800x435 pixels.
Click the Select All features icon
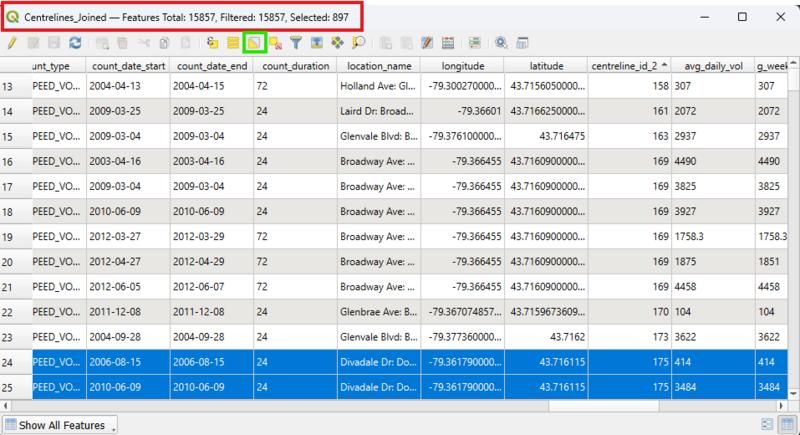(233, 43)
